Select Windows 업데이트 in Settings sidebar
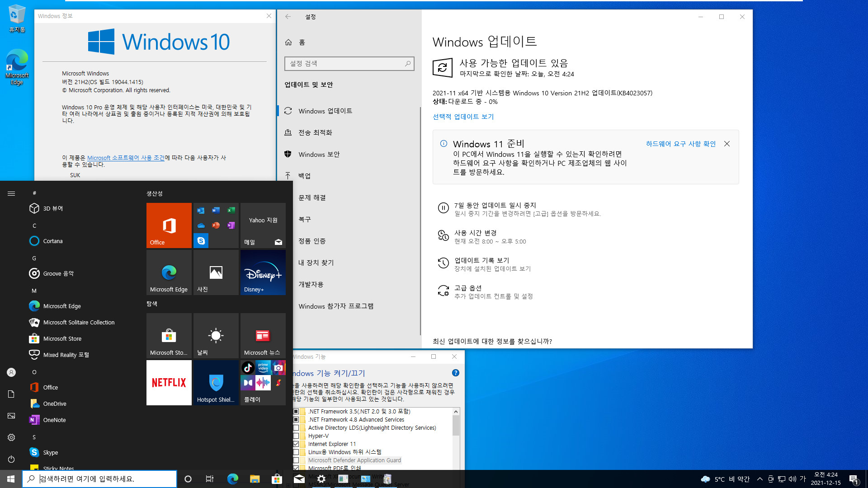 [x=349, y=111]
